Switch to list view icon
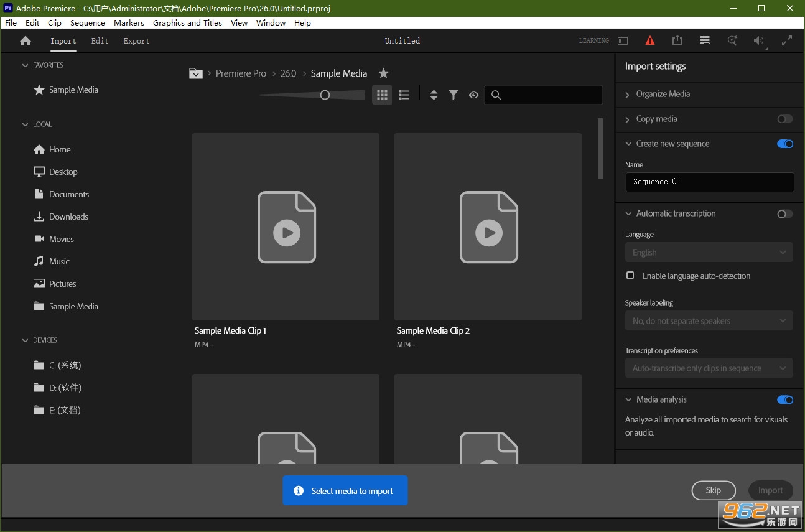The width and height of the screenshot is (805, 532). point(404,95)
